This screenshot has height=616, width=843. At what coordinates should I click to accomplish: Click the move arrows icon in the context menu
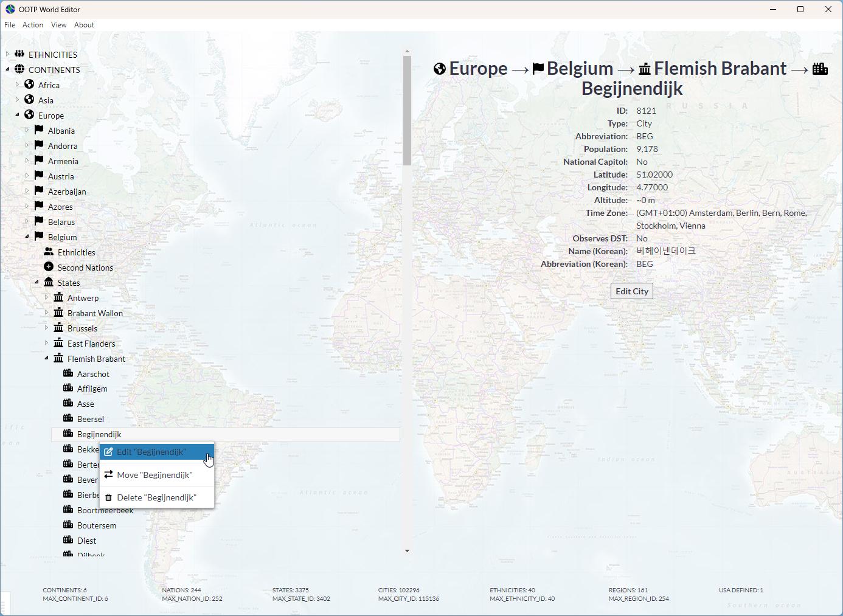108,475
